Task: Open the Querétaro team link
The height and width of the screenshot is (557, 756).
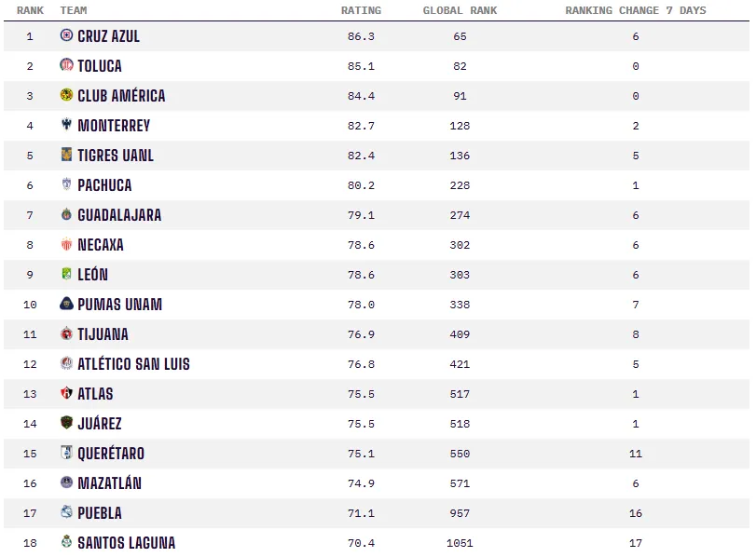Action: coord(111,454)
